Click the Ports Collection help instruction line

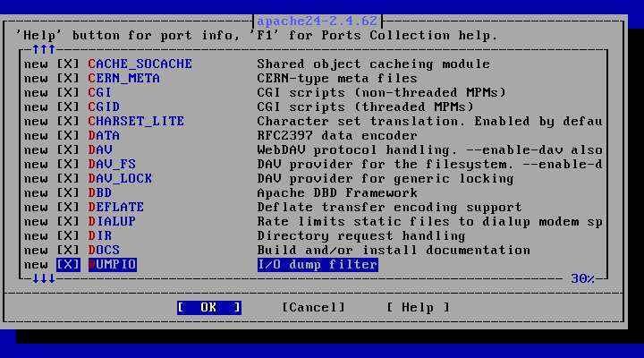[x=257, y=35]
